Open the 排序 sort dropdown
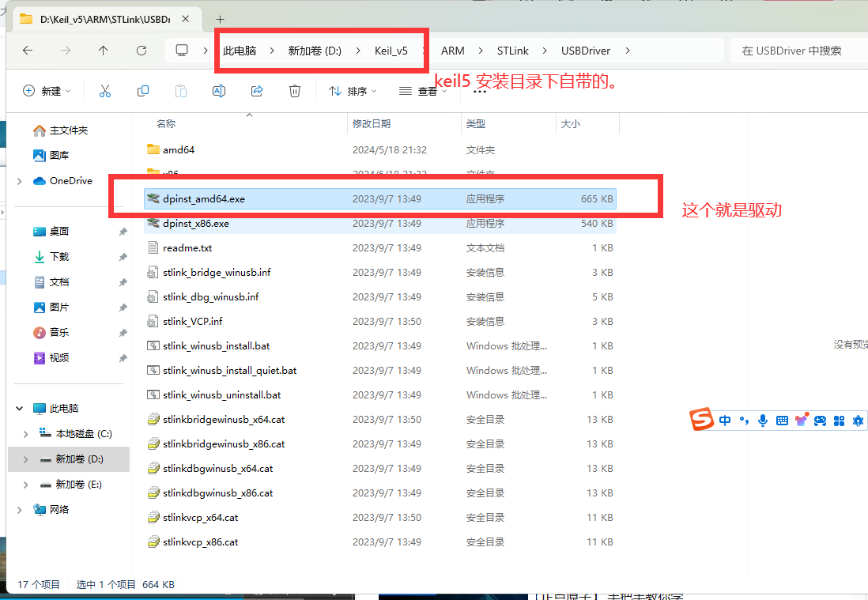 (353, 91)
